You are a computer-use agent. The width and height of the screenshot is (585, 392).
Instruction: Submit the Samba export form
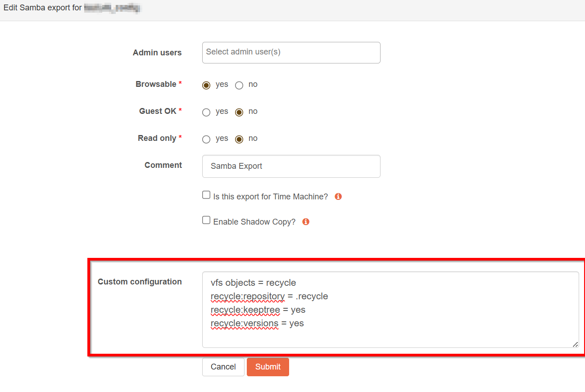[268, 367]
